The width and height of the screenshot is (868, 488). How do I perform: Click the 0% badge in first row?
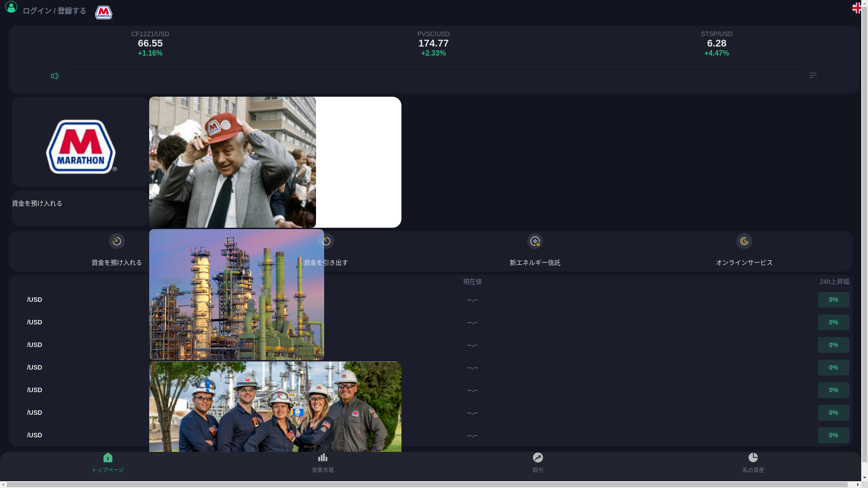(833, 300)
